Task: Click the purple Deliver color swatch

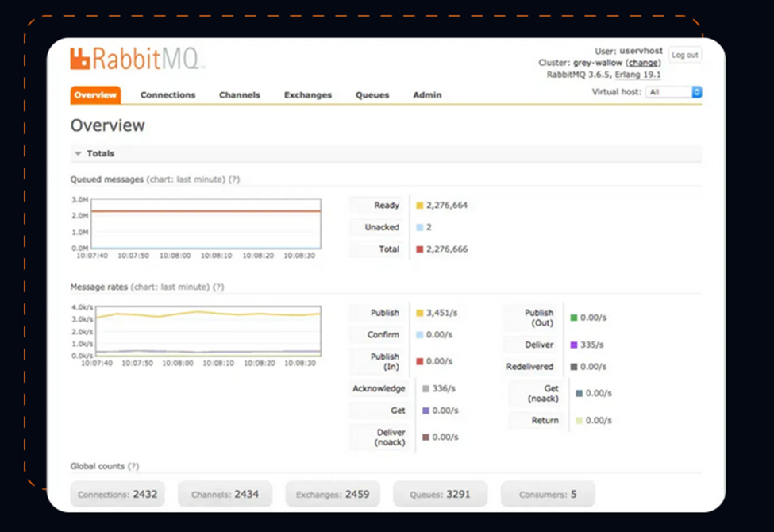Action: pyautogui.click(x=574, y=345)
